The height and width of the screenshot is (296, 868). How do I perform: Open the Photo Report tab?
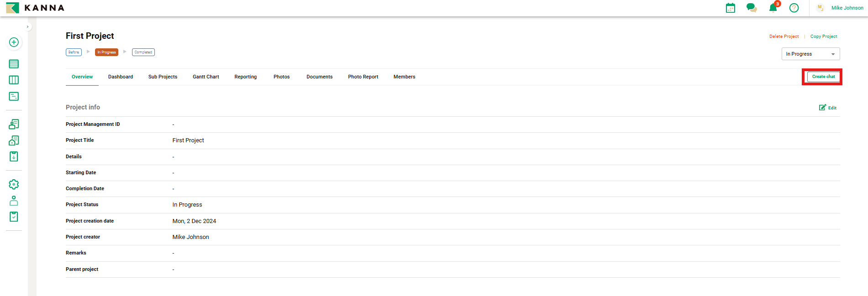point(363,77)
